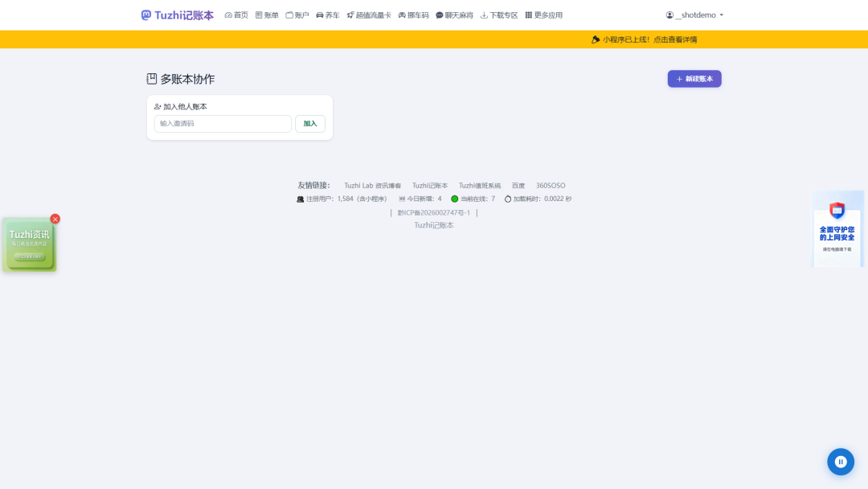Viewport: 868px width, 489px height.
Task: Expand the 更多应用 more apps menu
Action: [x=543, y=15]
